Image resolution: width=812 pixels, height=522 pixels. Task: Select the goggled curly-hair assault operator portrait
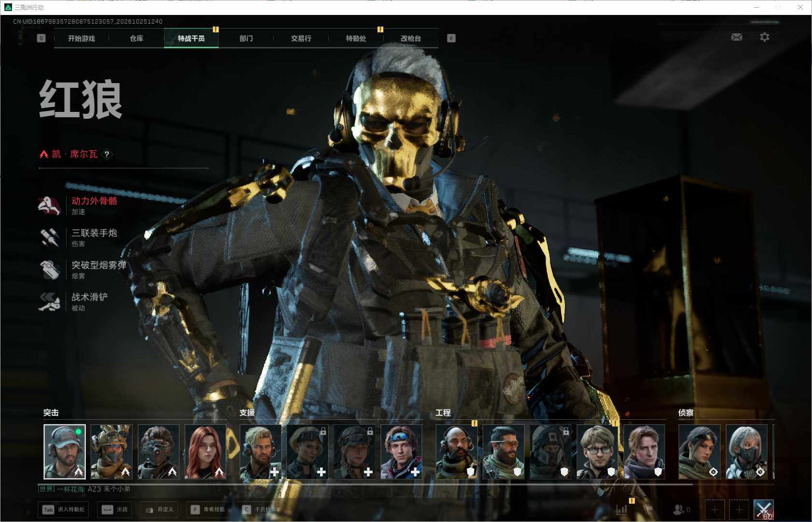point(158,452)
